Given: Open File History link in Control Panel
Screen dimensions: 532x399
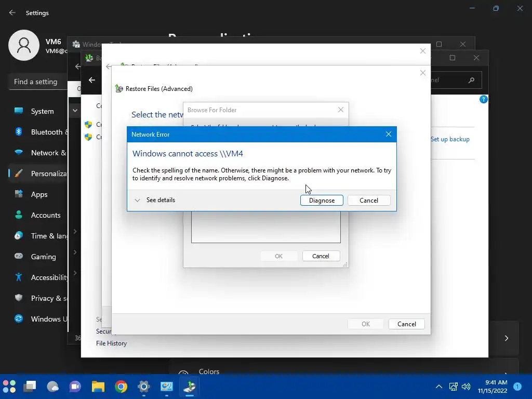Looking at the screenshot, I should click(111, 343).
